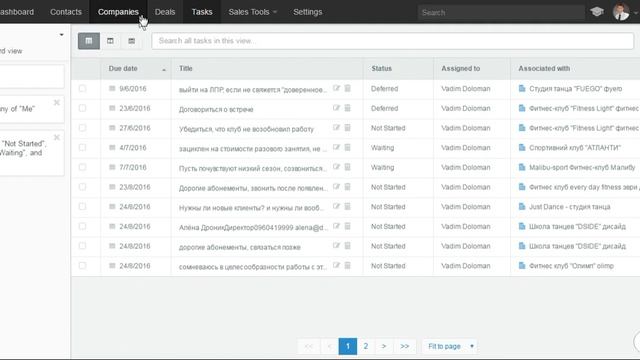This screenshot has width=640, height=360.
Task: Delete the 9/6/2016 task with trash icon
Action: [x=347, y=88]
